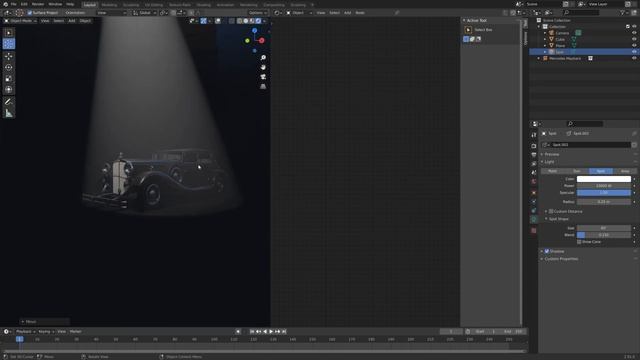640x360 pixels.
Task: Open the Render properties tab icon
Action: (x=534, y=146)
